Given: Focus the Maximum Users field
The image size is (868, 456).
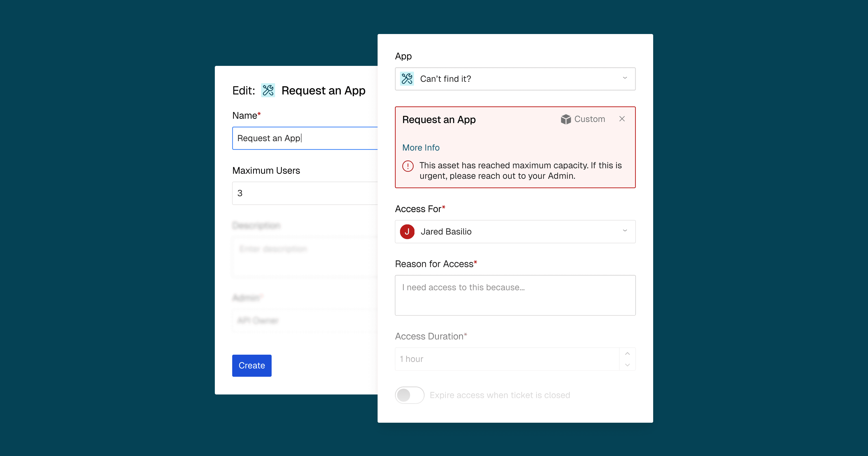Looking at the screenshot, I should 305,193.
